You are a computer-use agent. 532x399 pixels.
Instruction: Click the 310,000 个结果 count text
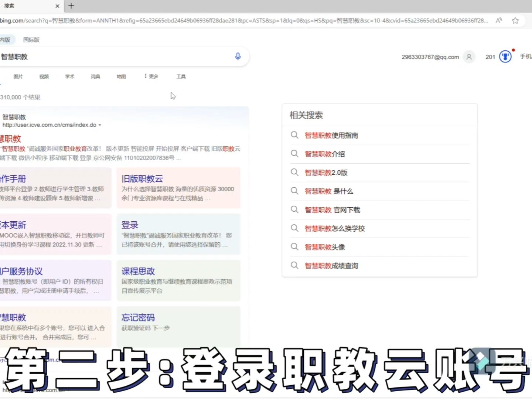[x=20, y=97]
